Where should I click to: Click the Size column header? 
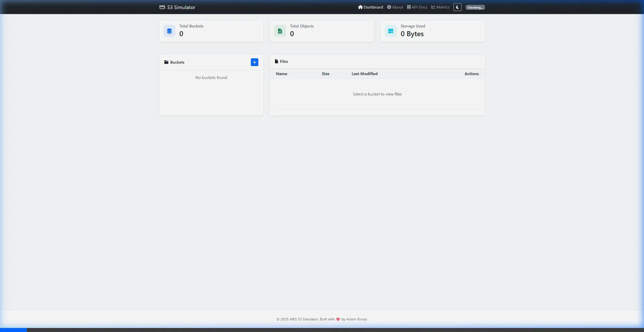click(325, 74)
